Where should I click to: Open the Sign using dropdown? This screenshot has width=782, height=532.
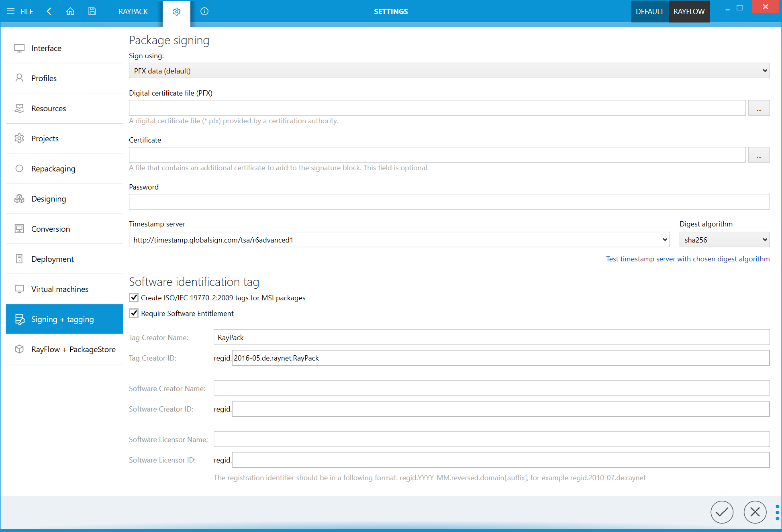point(449,71)
